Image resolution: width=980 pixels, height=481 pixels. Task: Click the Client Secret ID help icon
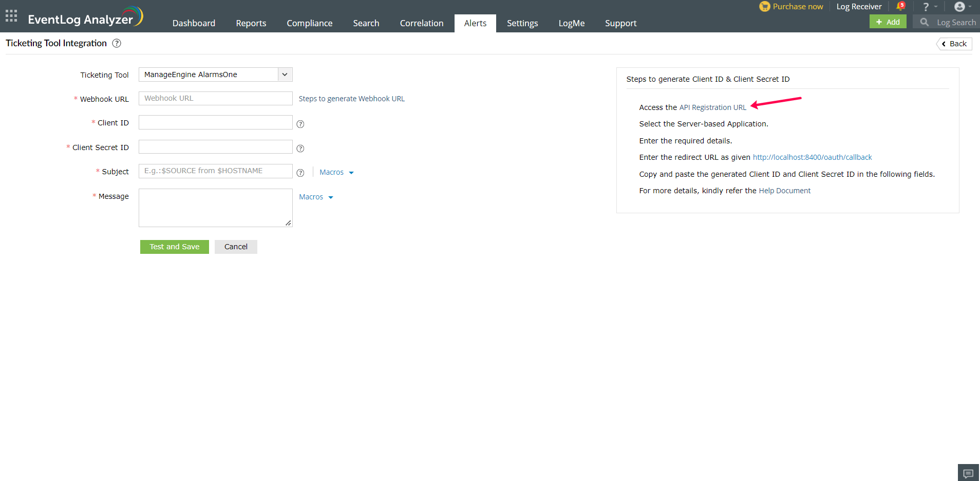(x=300, y=149)
